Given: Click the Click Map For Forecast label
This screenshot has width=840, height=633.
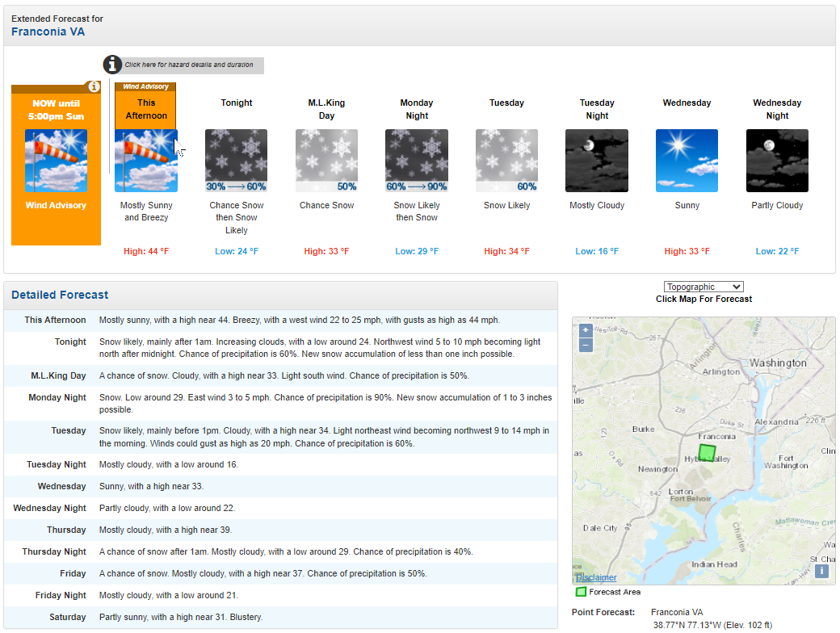Looking at the screenshot, I should [703, 299].
